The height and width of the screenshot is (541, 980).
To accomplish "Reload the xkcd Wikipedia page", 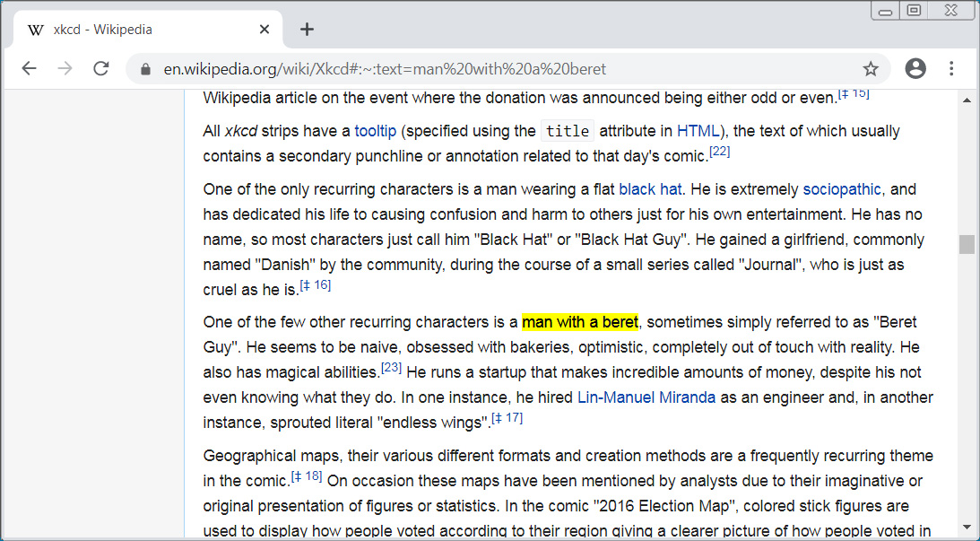I will pyautogui.click(x=100, y=69).
